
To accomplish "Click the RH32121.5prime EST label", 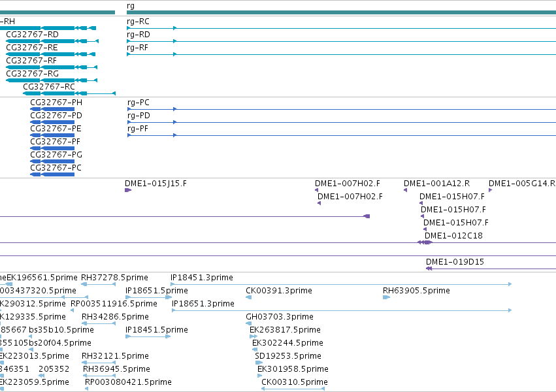I will pos(115,356).
